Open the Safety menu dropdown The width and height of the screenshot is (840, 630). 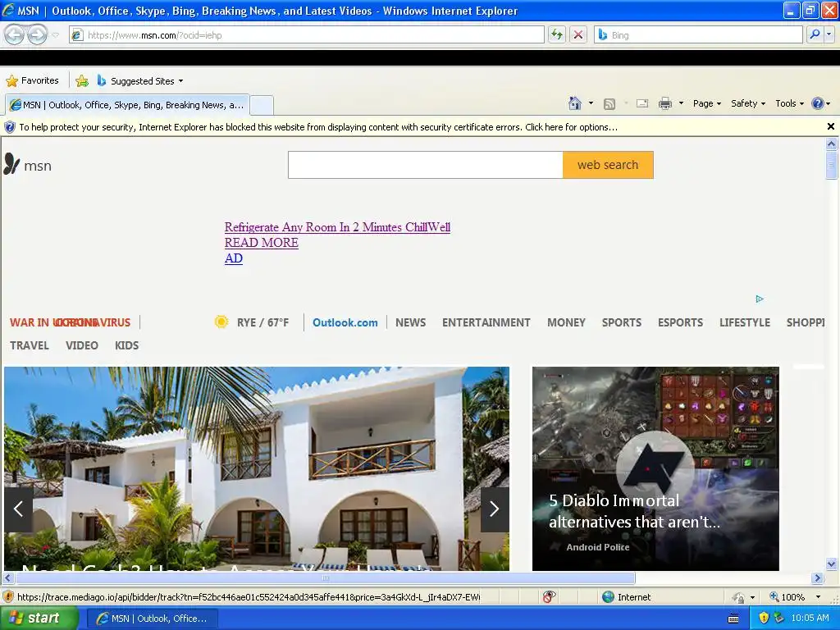coord(748,103)
